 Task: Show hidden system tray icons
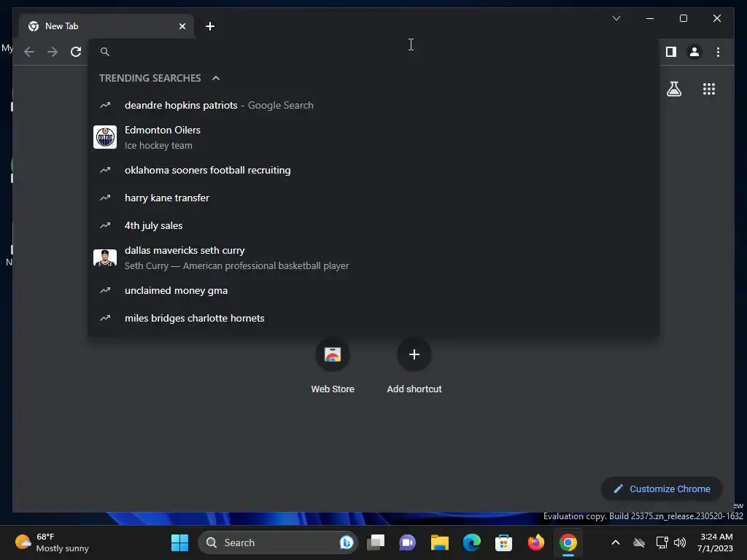[x=616, y=542]
